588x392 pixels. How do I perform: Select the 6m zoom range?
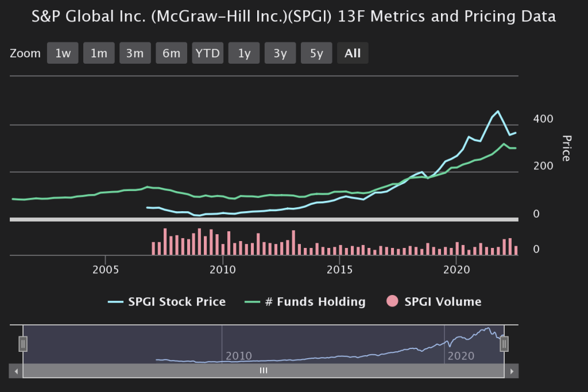171,53
